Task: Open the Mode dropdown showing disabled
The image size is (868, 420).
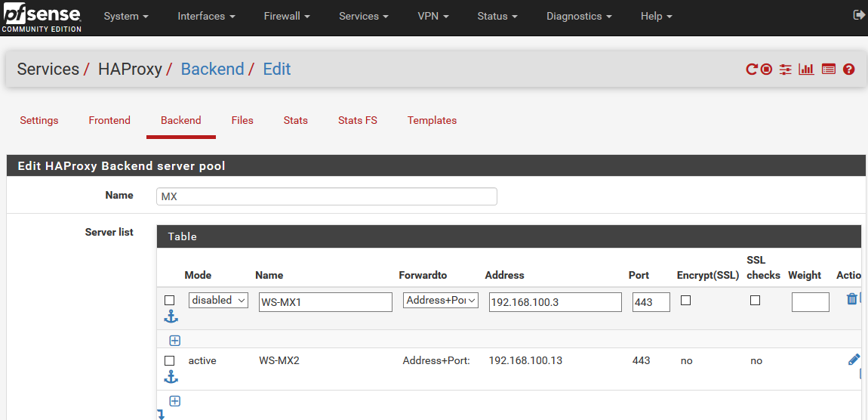Action: [x=219, y=301]
